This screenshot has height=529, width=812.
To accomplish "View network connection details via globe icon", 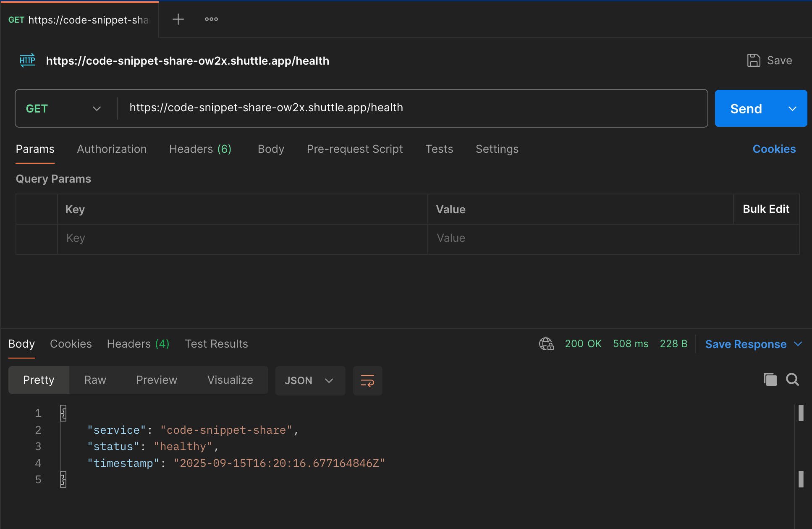I will [546, 343].
